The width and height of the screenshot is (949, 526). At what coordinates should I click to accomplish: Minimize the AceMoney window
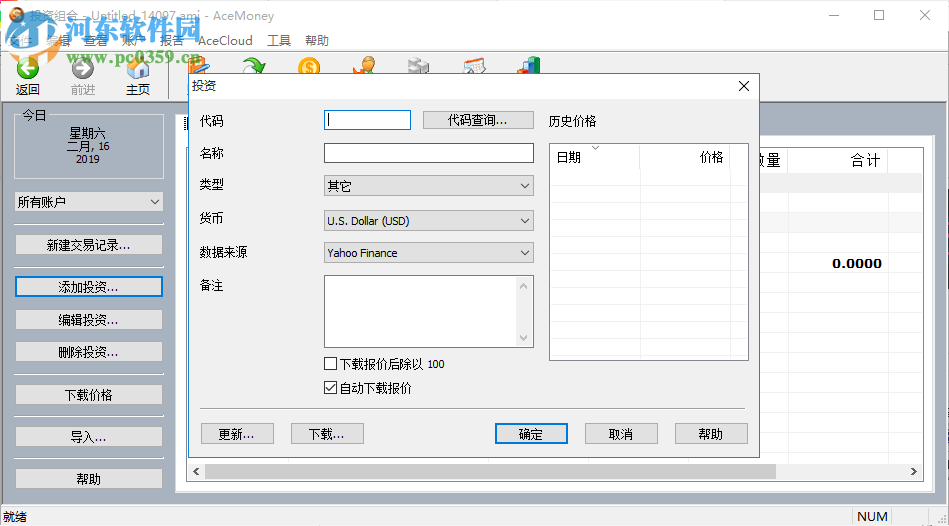pyautogui.click(x=834, y=16)
